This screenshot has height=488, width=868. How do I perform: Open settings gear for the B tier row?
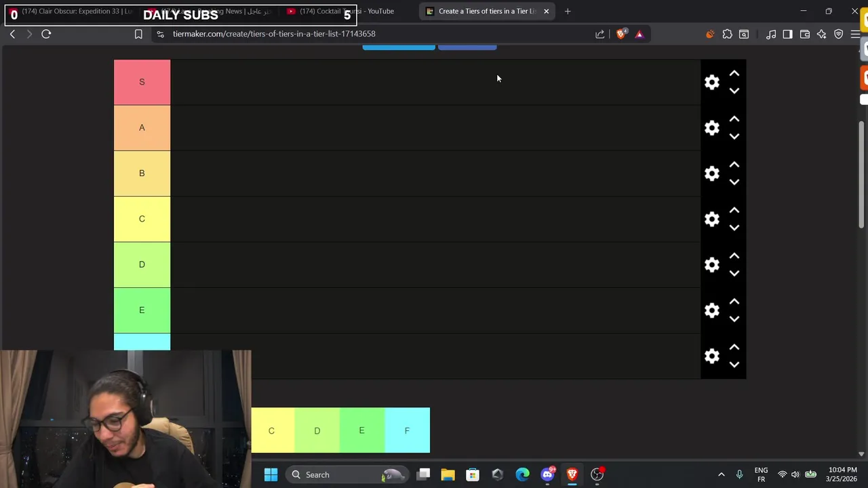click(711, 174)
